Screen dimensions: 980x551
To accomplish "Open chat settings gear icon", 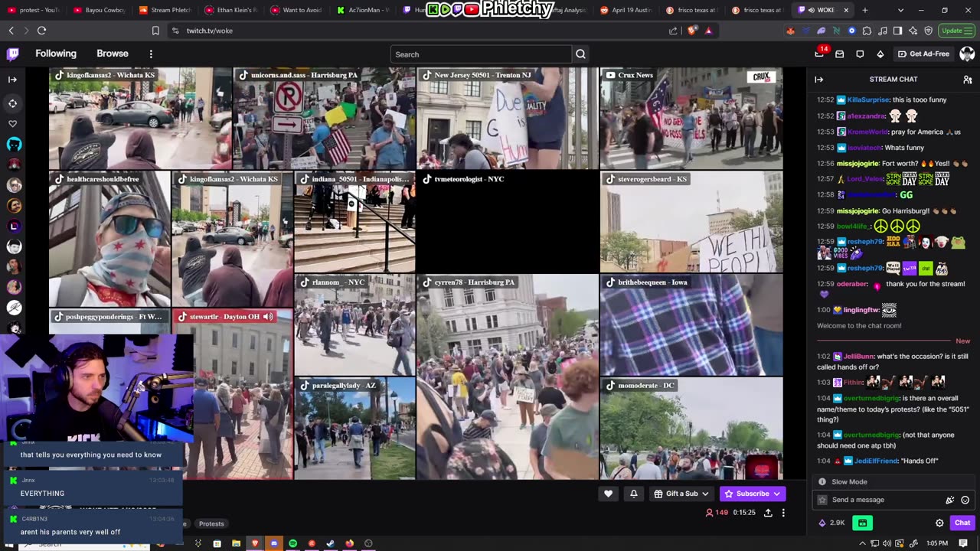I will click(939, 523).
